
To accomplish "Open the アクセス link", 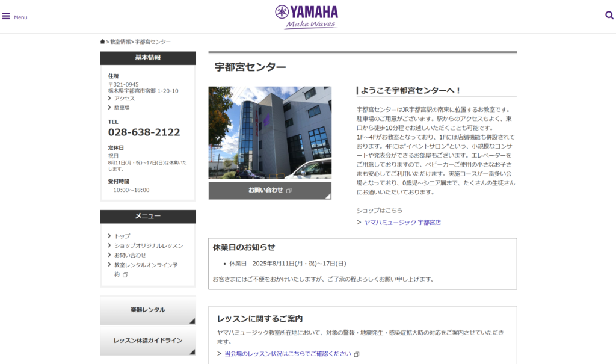I will [x=124, y=99].
